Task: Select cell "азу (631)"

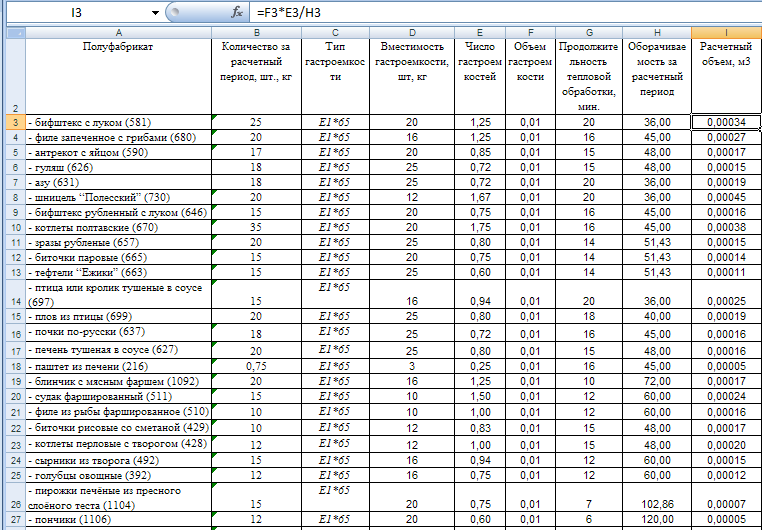Action: point(119,183)
